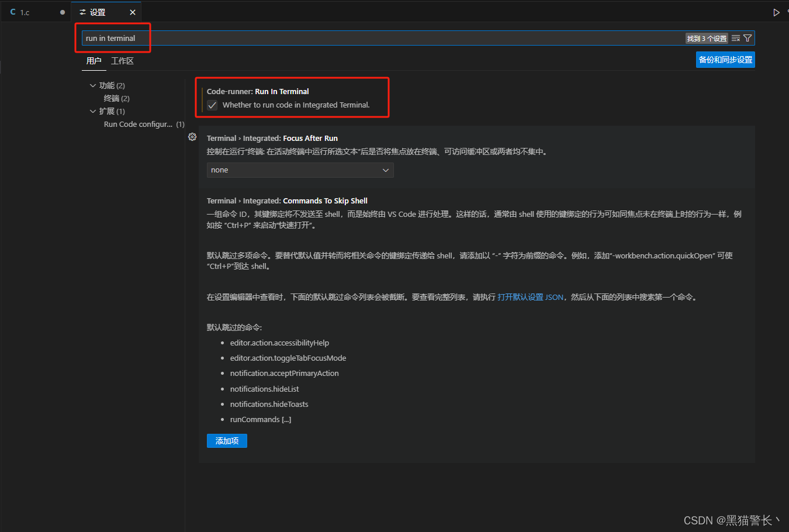The image size is (789, 532).
Task: Run the code with the play icon
Action: pyautogui.click(x=776, y=12)
